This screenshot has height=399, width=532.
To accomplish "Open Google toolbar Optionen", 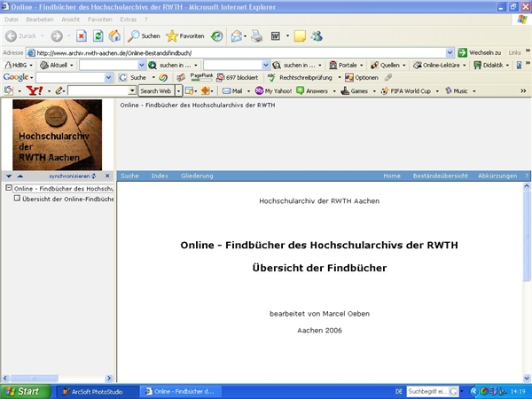I will [x=362, y=77].
